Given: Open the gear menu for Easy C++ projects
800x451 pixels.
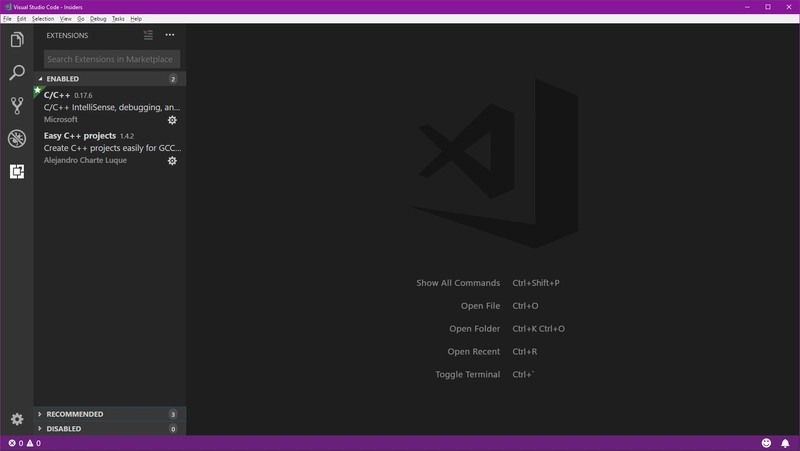Looking at the screenshot, I should pos(172,161).
